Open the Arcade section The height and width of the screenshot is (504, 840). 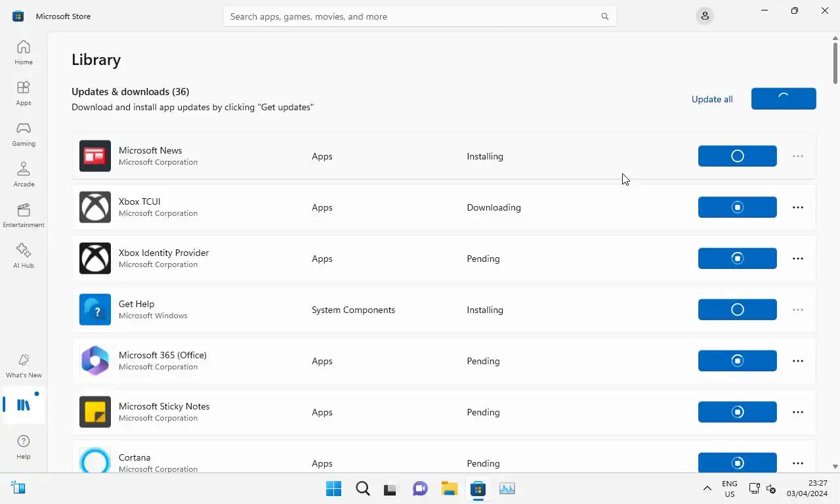point(24,175)
